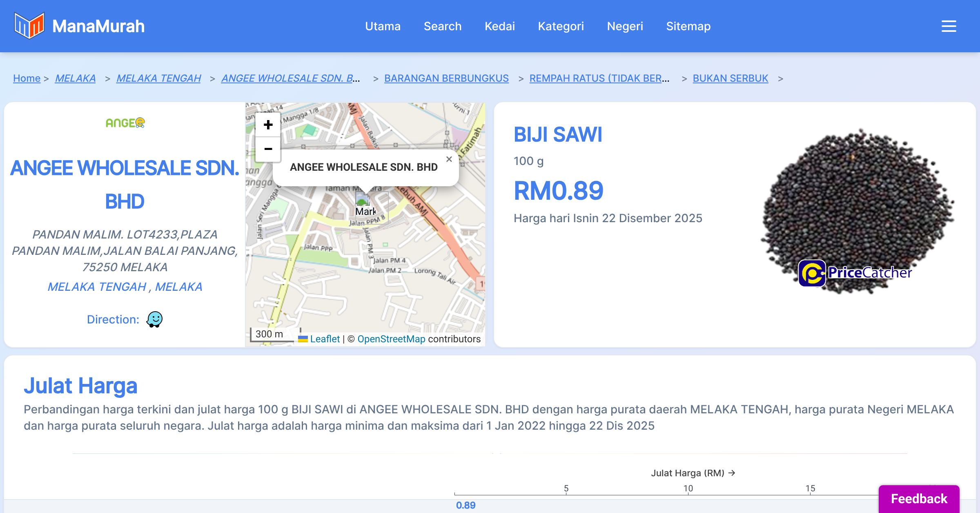Click the map marker pin

[362, 199]
